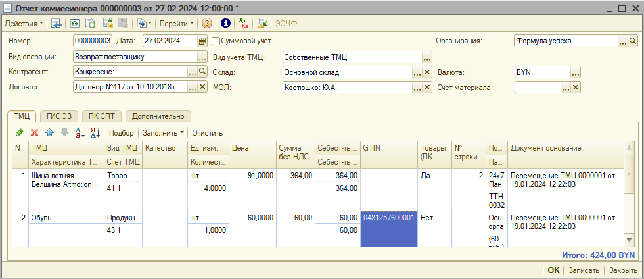
Task: Sort rows ascending with А-Я icon
Action: pos(80,133)
